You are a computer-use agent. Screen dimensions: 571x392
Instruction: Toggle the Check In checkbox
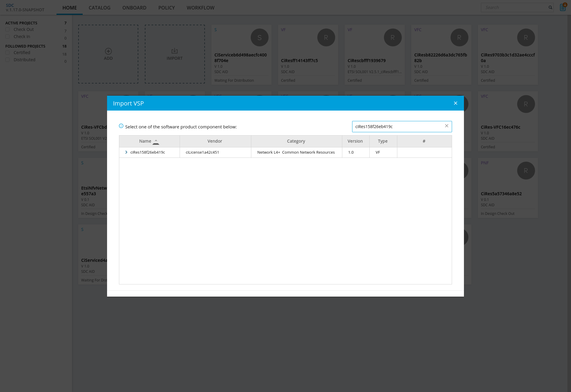7,37
